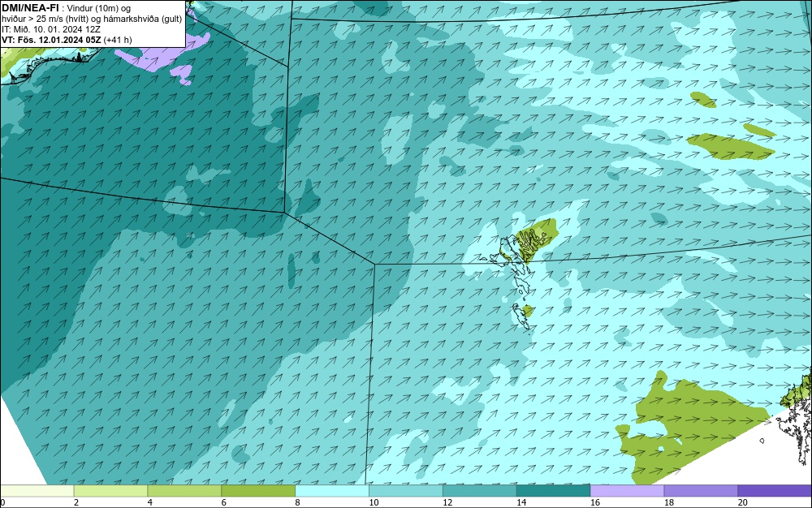Click the scale label "8"
The image size is (812, 508).
coord(298,502)
